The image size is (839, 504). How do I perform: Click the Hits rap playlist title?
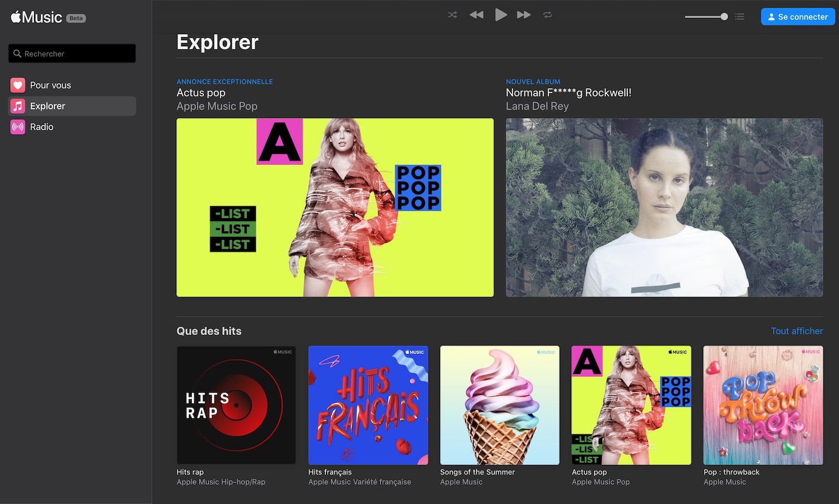click(x=191, y=472)
